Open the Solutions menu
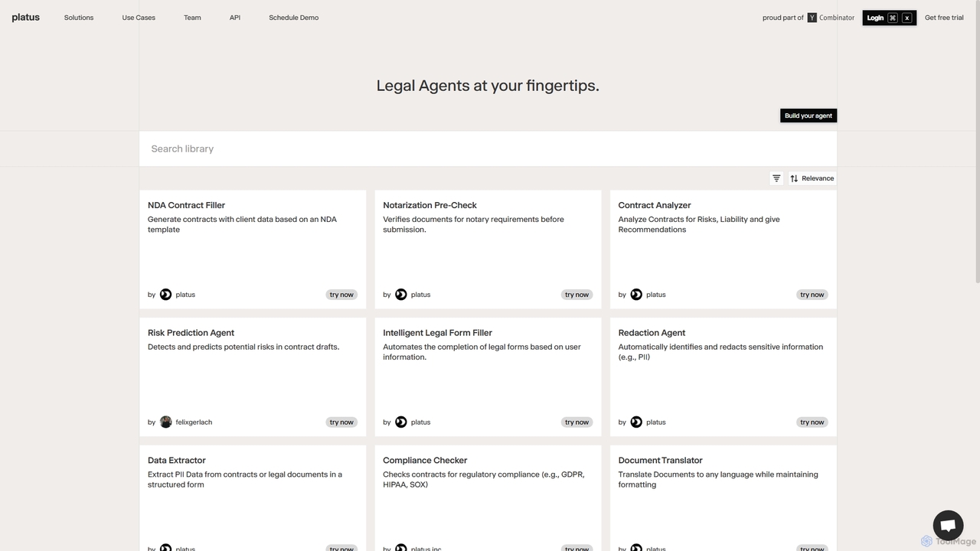The image size is (980, 551). 79,18
